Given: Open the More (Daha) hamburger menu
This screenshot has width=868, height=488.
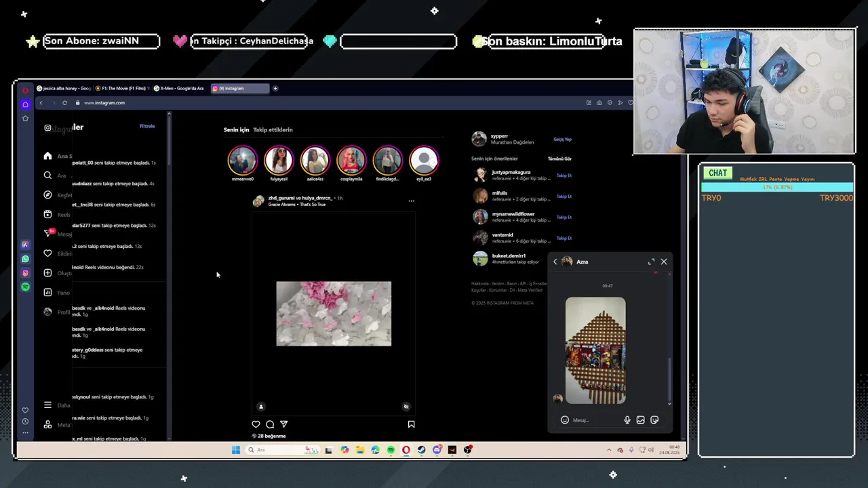Looking at the screenshot, I should coord(47,405).
